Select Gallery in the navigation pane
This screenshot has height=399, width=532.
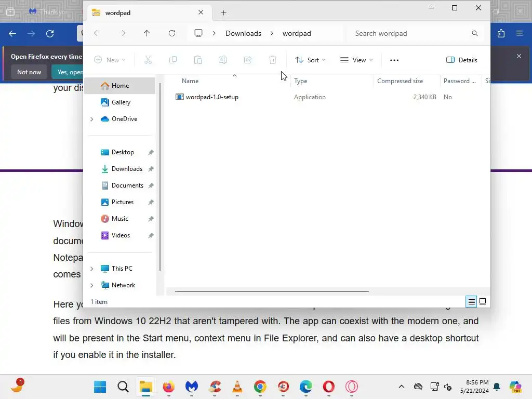pos(120,102)
